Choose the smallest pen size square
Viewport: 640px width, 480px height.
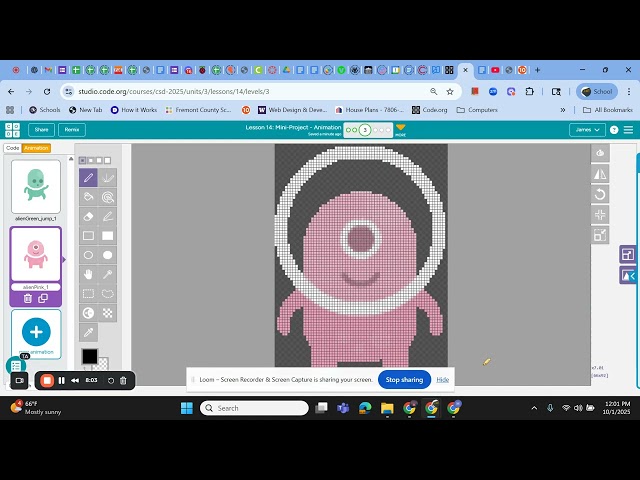(x=82, y=160)
